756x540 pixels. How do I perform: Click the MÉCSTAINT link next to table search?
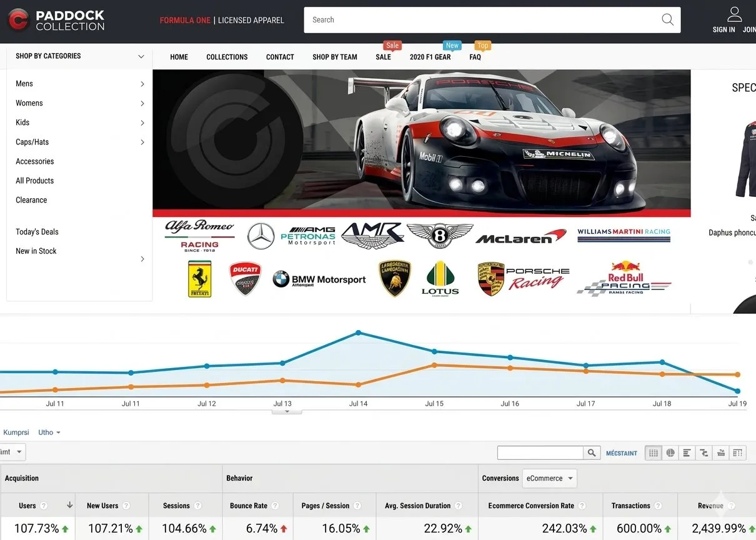point(622,453)
